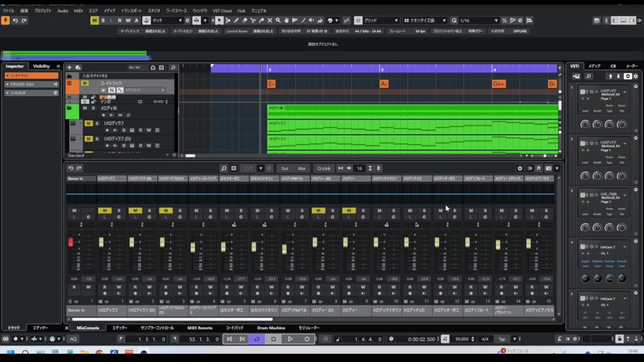Expand トラックバージョン inspector section

coord(31,84)
